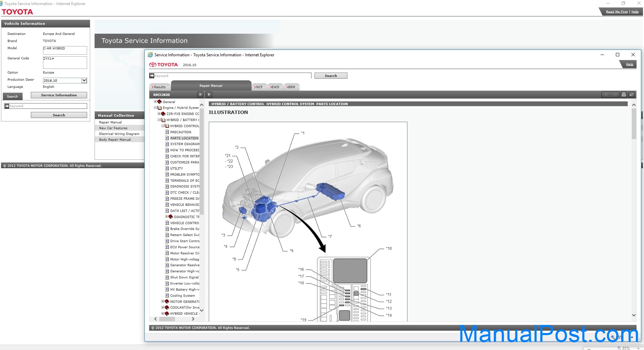Open Body Repair Manual collection
Screen dimensions: 644x350
pos(115,140)
